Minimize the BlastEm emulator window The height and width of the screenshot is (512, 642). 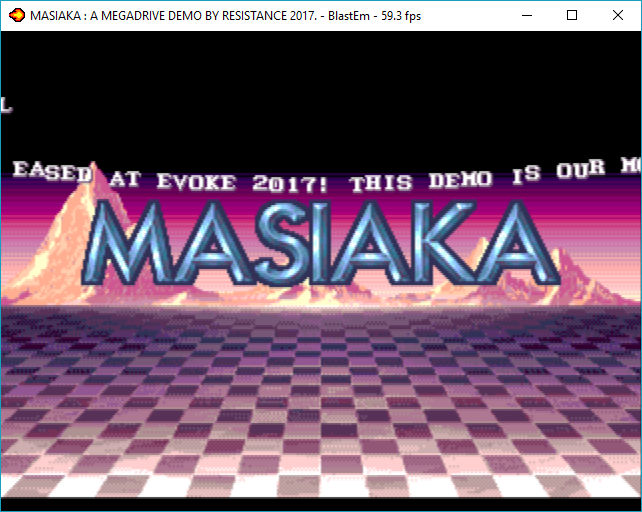pos(527,16)
